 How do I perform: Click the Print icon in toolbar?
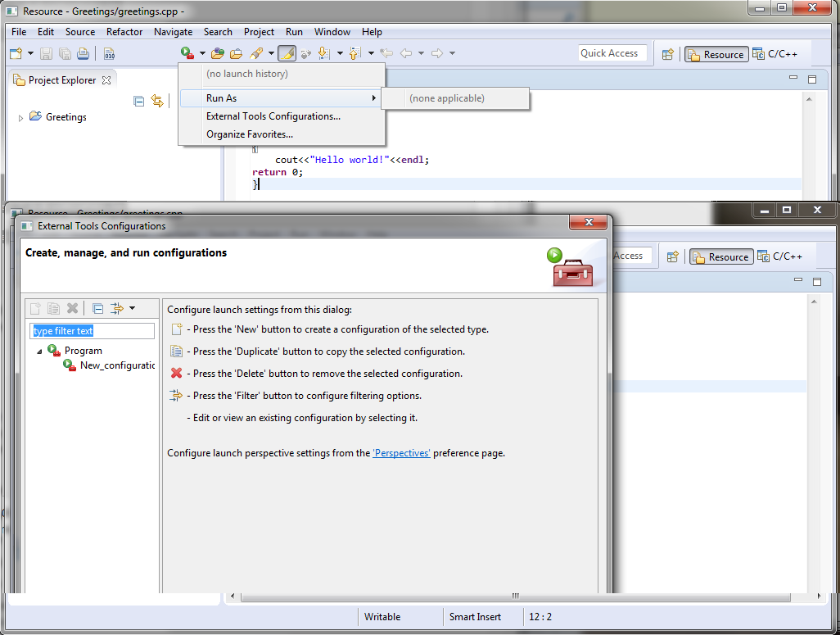tap(83, 53)
